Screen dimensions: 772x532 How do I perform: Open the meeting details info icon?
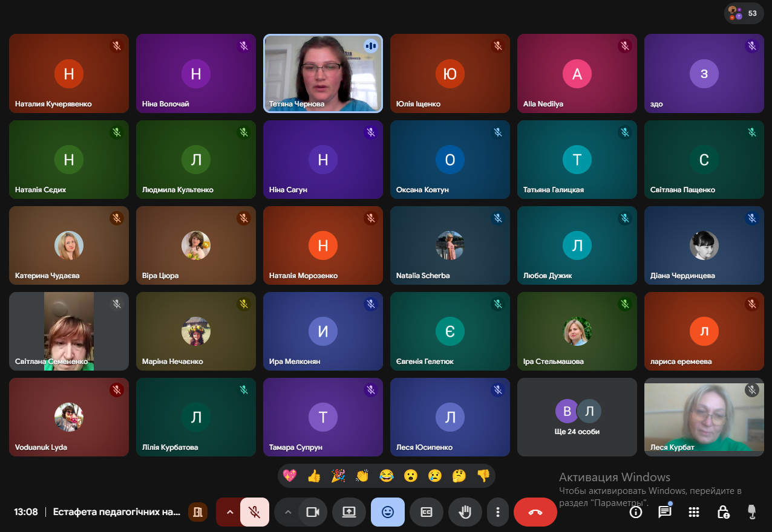[635, 512]
